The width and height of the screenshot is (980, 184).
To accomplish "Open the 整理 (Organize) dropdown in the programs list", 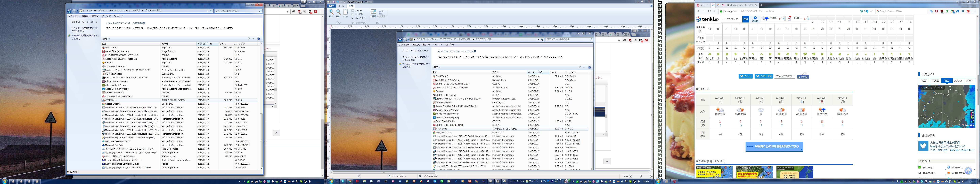I will tap(106, 39).
